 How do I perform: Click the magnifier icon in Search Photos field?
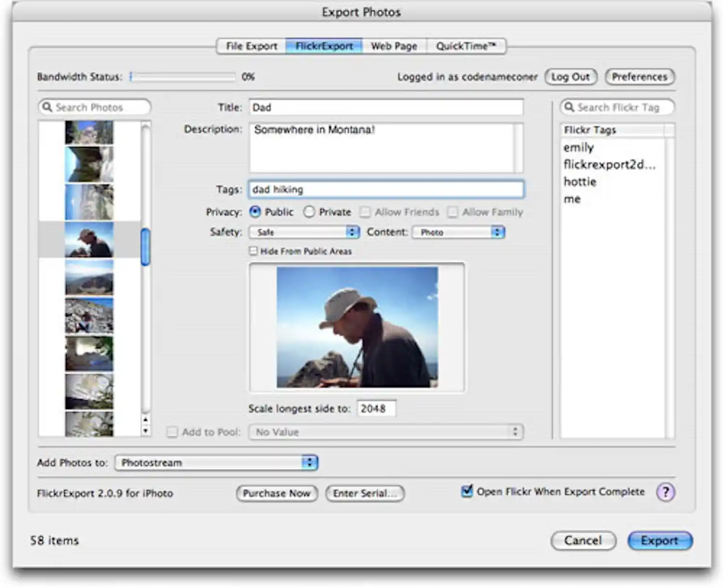(47, 107)
